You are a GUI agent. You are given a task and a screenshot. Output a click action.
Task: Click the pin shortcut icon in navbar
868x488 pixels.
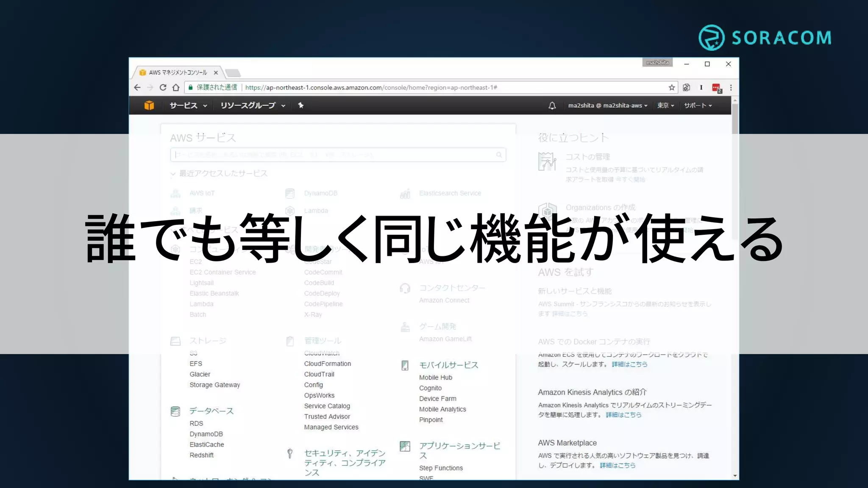point(301,105)
